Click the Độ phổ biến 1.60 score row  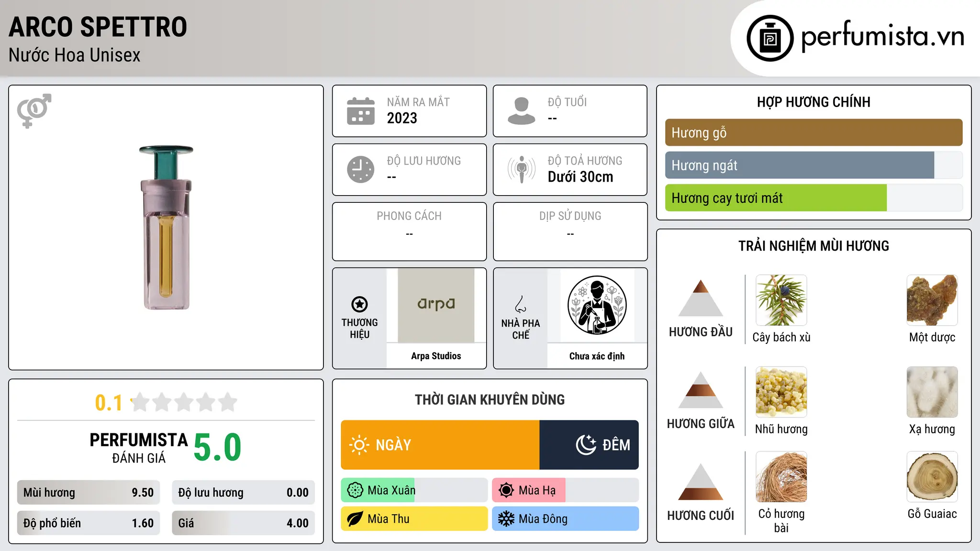(x=89, y=523)
